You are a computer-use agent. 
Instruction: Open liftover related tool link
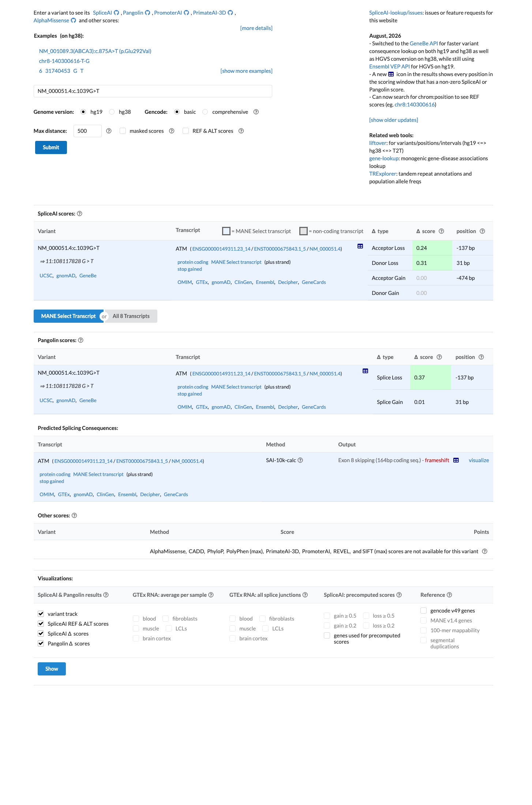(x=378, y=143)
